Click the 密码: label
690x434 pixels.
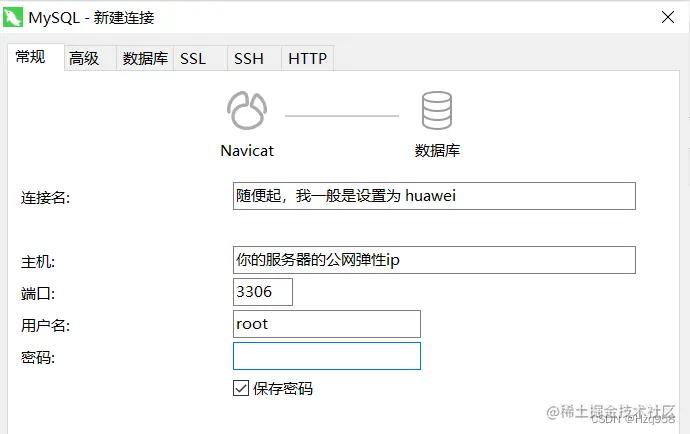(38, 357)
